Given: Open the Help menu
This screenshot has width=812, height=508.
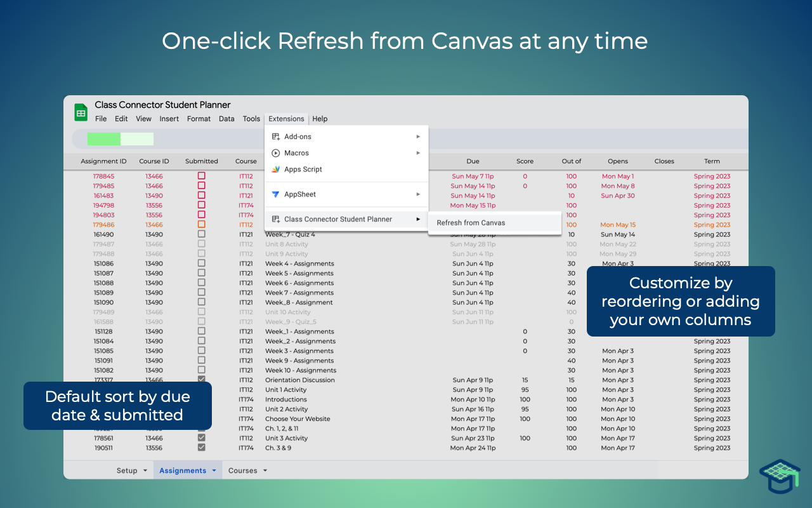Looking at the screenshot, I should (320, 119).
